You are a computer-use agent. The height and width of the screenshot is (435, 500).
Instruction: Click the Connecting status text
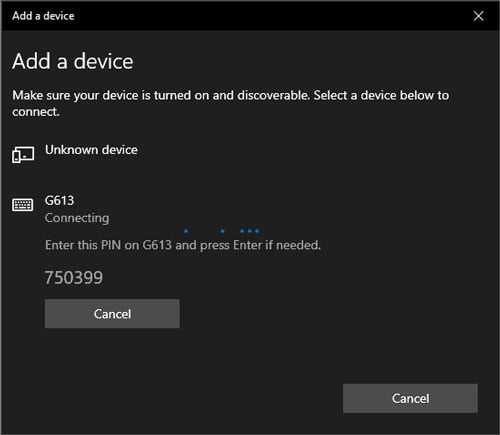point(77,218)
